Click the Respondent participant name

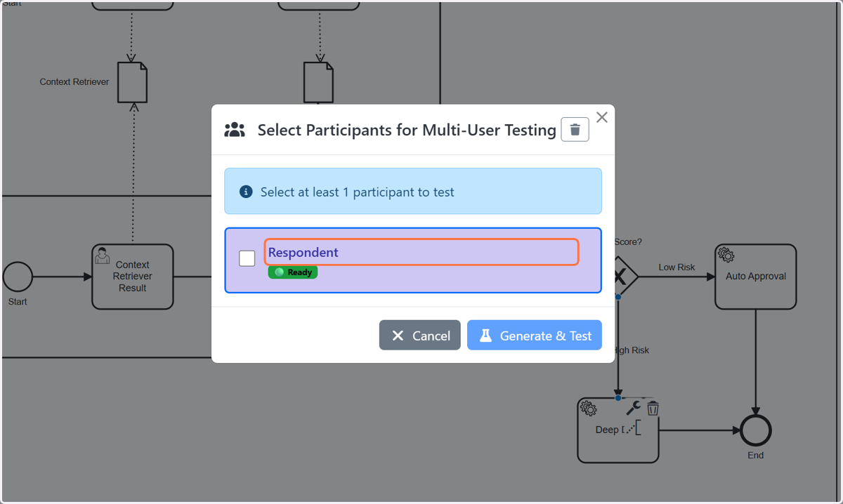pyautogui.click(x=303, y=253)
